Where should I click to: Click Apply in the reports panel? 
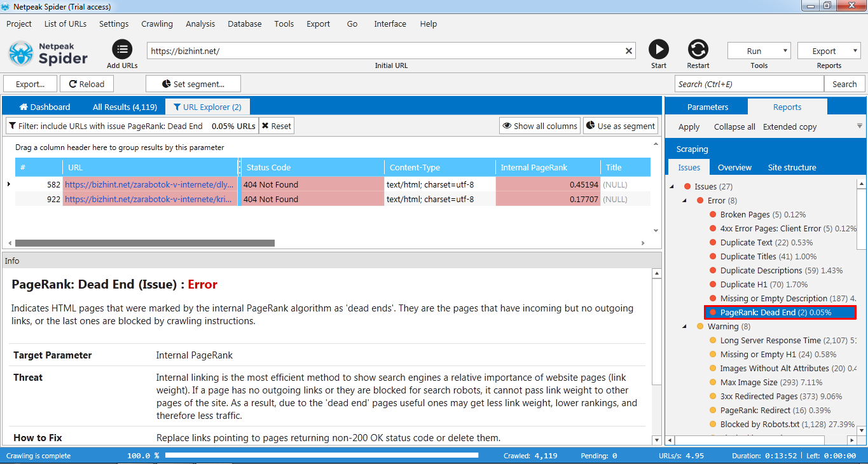(689, 126)
